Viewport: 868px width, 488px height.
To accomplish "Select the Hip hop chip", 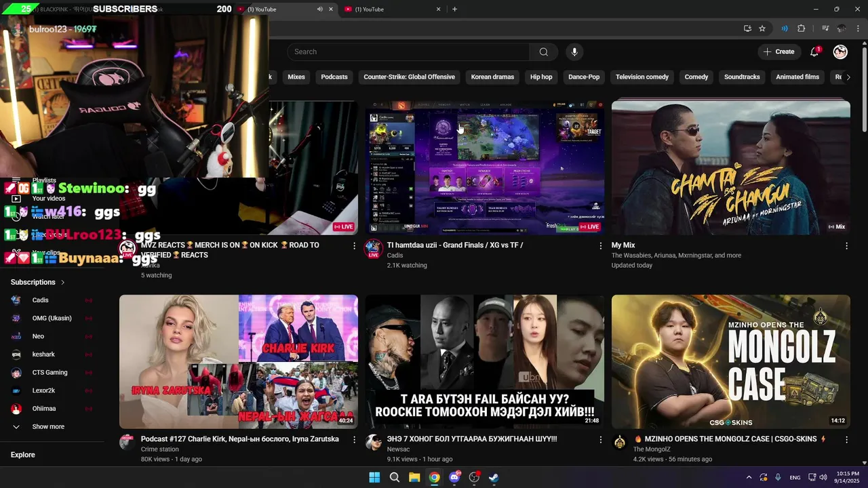I will 541,77.
